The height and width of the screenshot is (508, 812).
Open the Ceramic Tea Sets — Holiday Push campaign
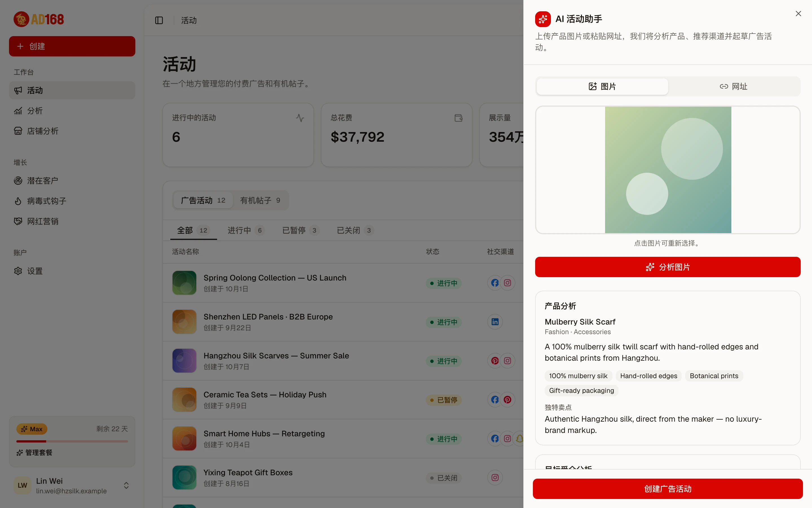pos(265,395)
